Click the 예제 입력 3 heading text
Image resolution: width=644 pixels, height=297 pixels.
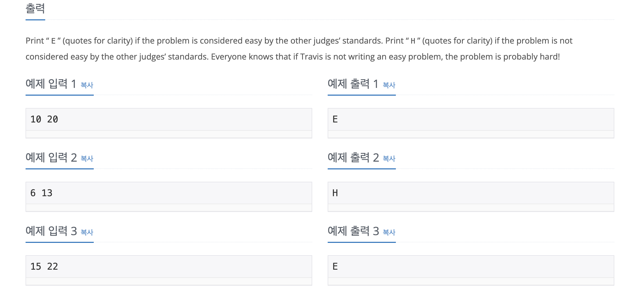pyautogui.click(x=51, y=231)
